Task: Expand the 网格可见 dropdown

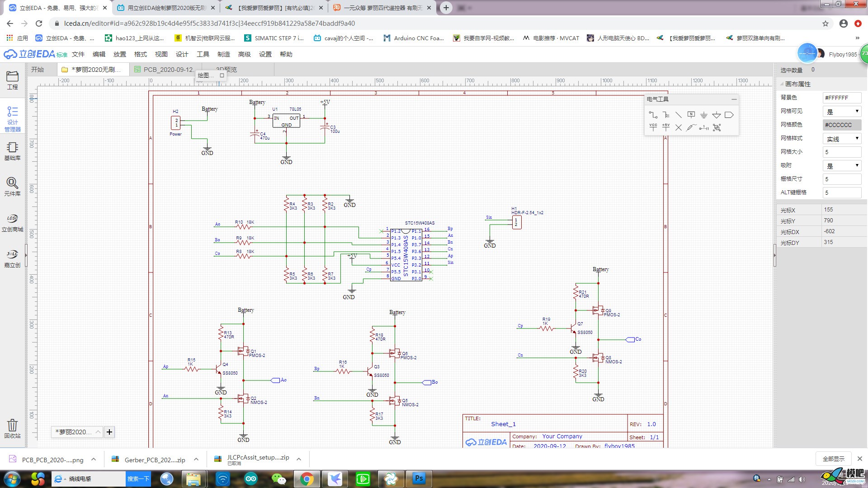Action: [842, 112]
